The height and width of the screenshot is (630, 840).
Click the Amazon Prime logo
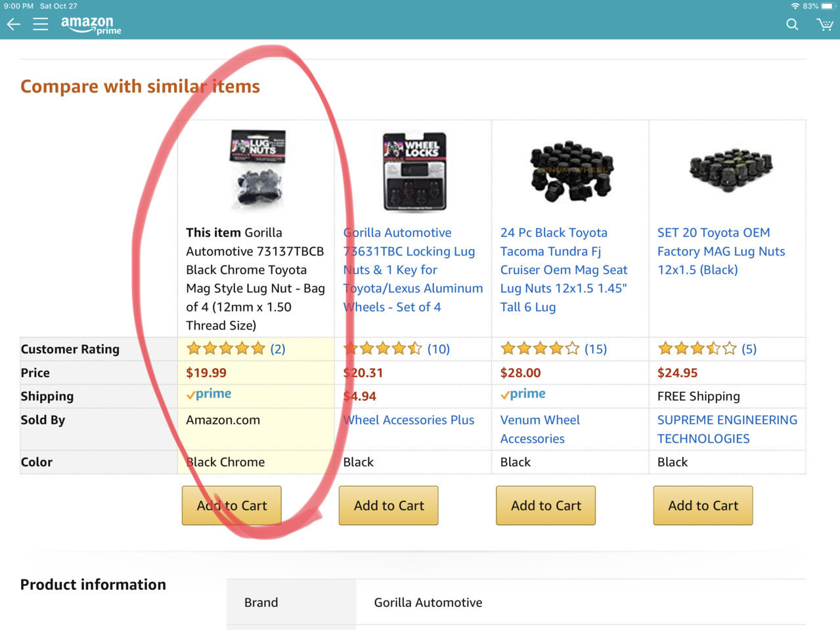(x=91, y=25)
